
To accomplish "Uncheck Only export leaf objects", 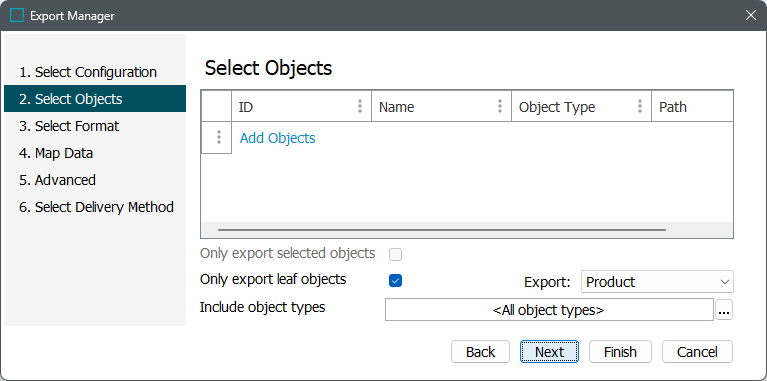I will coord(395,281).
